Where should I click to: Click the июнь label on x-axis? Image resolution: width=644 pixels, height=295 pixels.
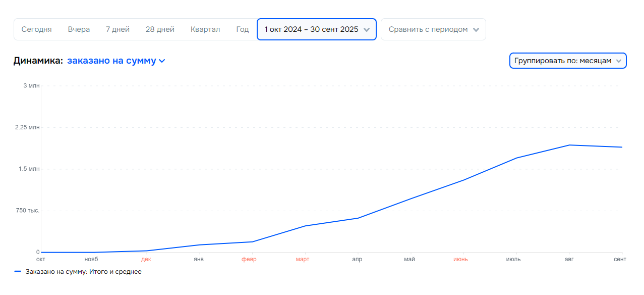460,260
